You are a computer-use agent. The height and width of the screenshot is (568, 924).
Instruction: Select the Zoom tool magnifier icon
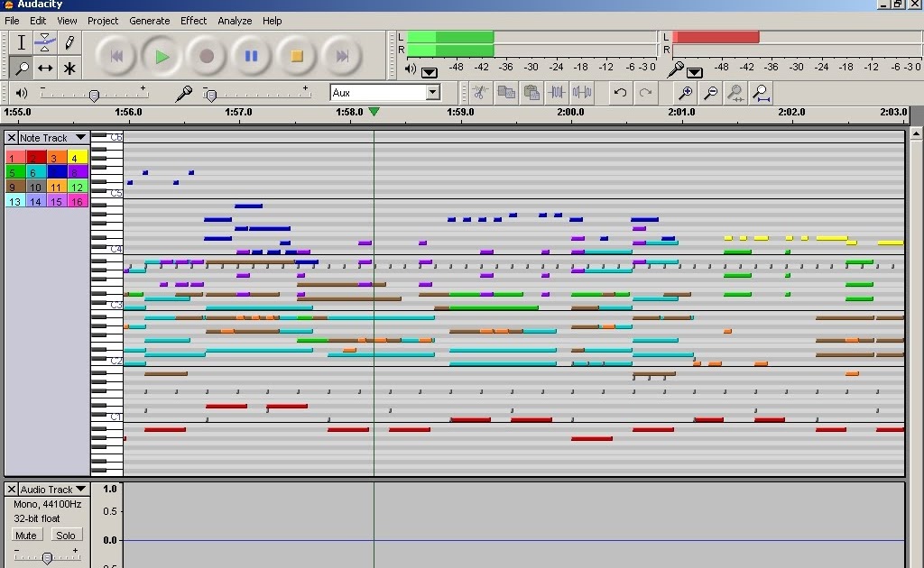click(x=21, y=68)
